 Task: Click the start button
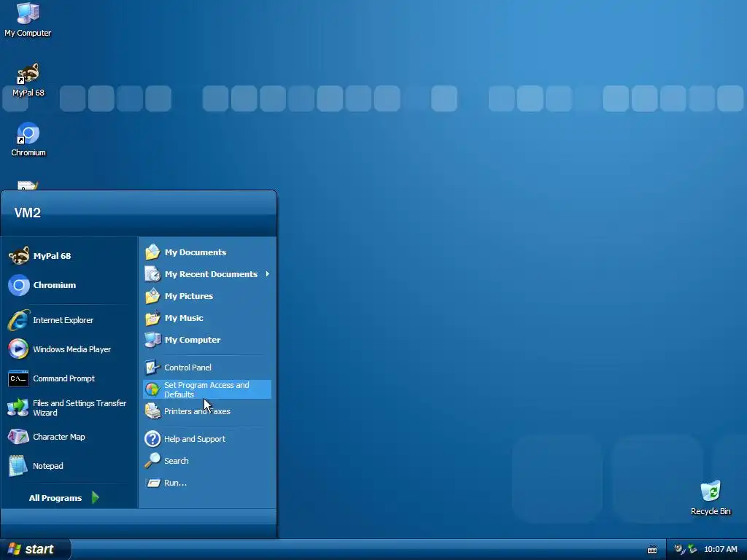point(35,549)
